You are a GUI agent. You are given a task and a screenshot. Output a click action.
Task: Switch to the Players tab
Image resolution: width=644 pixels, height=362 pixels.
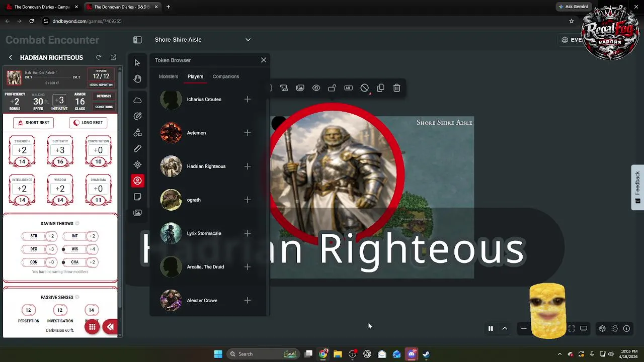coord(195,76)
